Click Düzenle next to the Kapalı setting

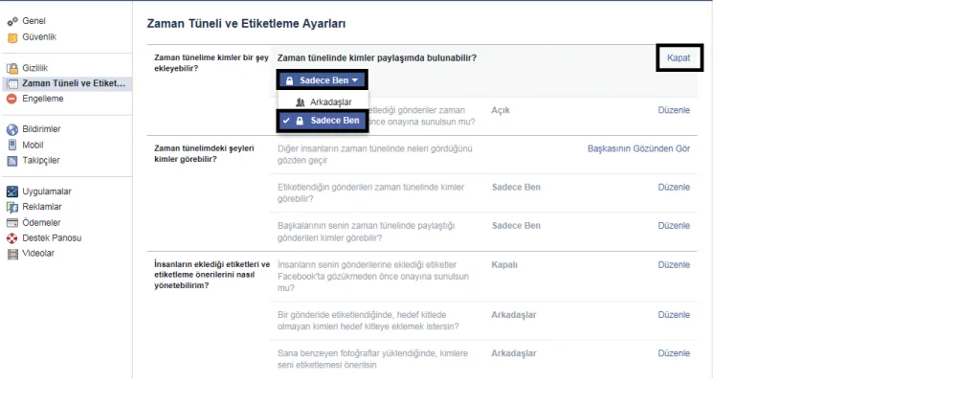(x=674, y=264)
